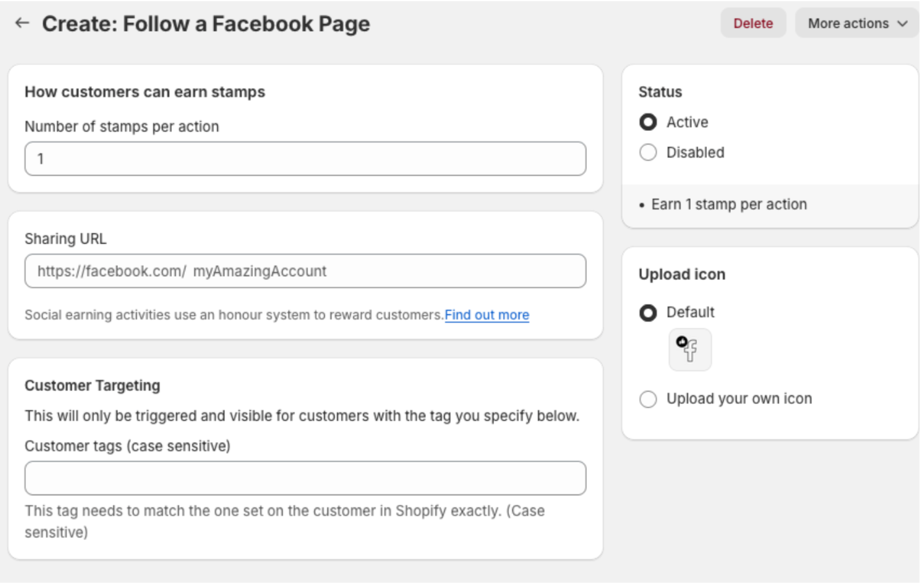Set status to Active
Image resolution: width=921 pixels, height=588 pixels.
tap(648, 122)
